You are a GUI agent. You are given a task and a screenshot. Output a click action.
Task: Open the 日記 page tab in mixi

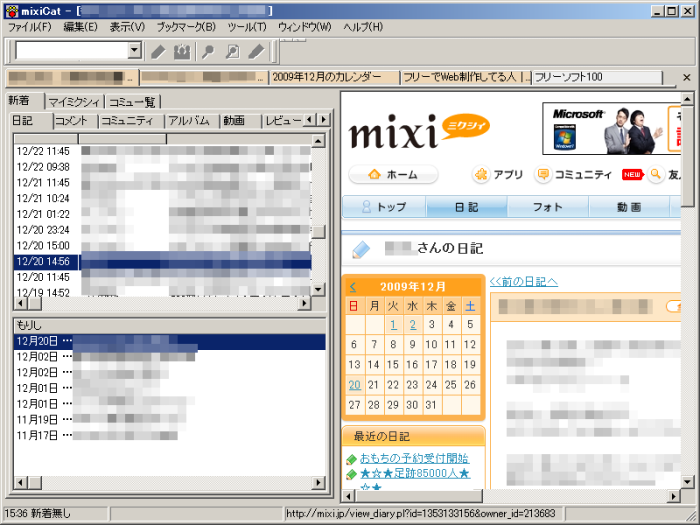coord(467,207)
